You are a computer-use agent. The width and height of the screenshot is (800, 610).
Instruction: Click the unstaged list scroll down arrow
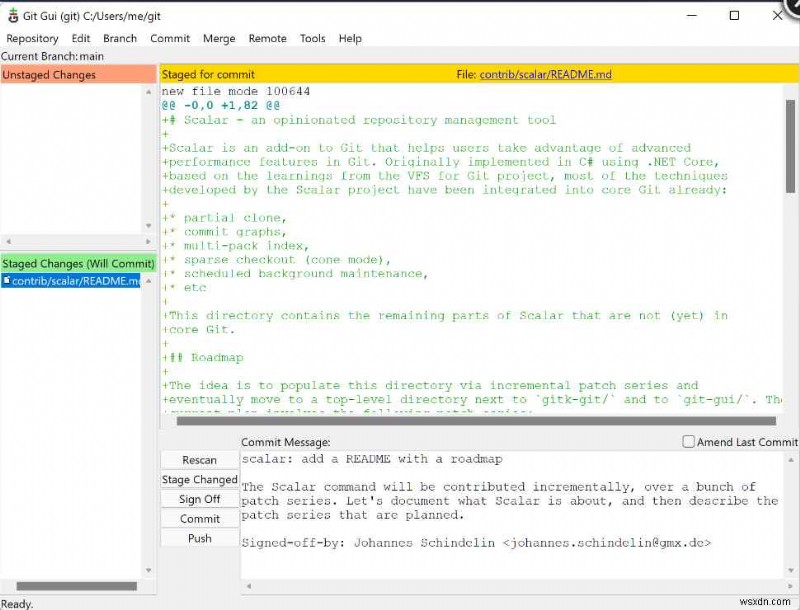tap(148, 225)
